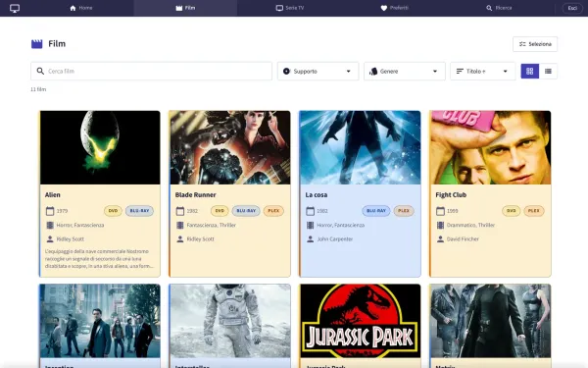588x368 pixels.
Task: Click the Alien title
Action: [53, 195]
